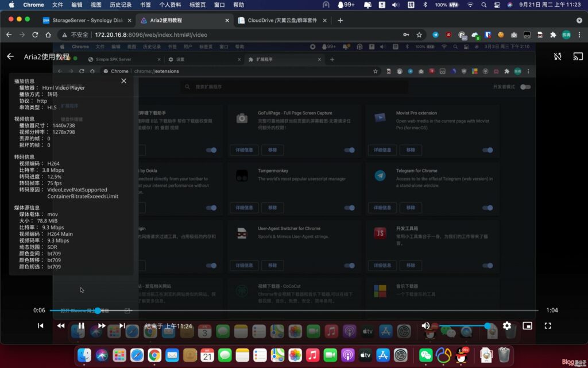Click the video title Aria2使用教程

(47, 57)
